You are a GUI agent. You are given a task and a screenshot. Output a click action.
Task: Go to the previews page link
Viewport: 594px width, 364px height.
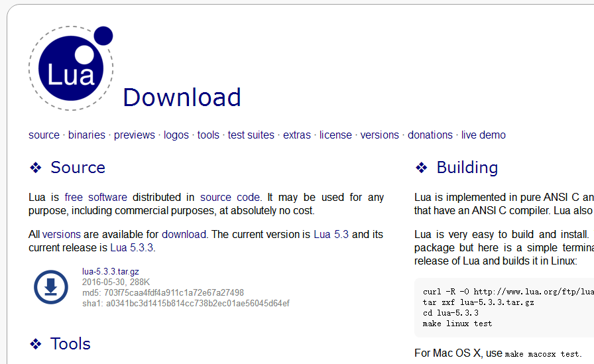135,135
